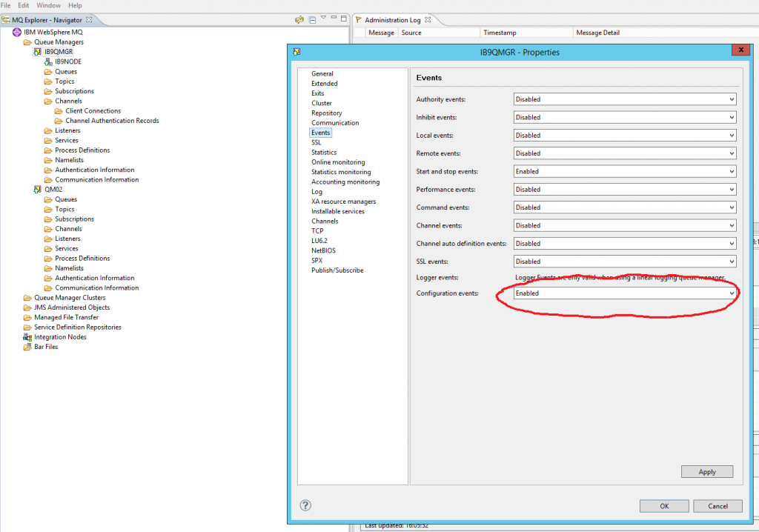
Task: Select Namelists under IB9QMGR in Navigator
Action: (x=69, y=160)
